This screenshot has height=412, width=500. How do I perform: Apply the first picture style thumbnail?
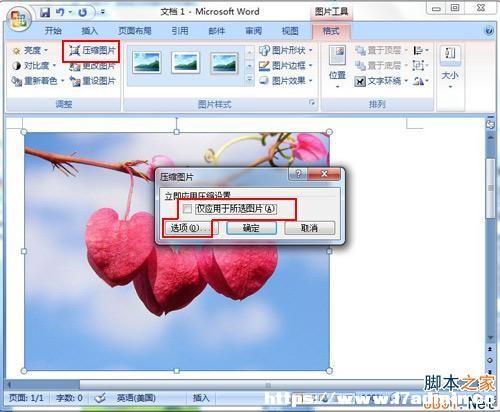pyautogui.click(x=147, y=62)
